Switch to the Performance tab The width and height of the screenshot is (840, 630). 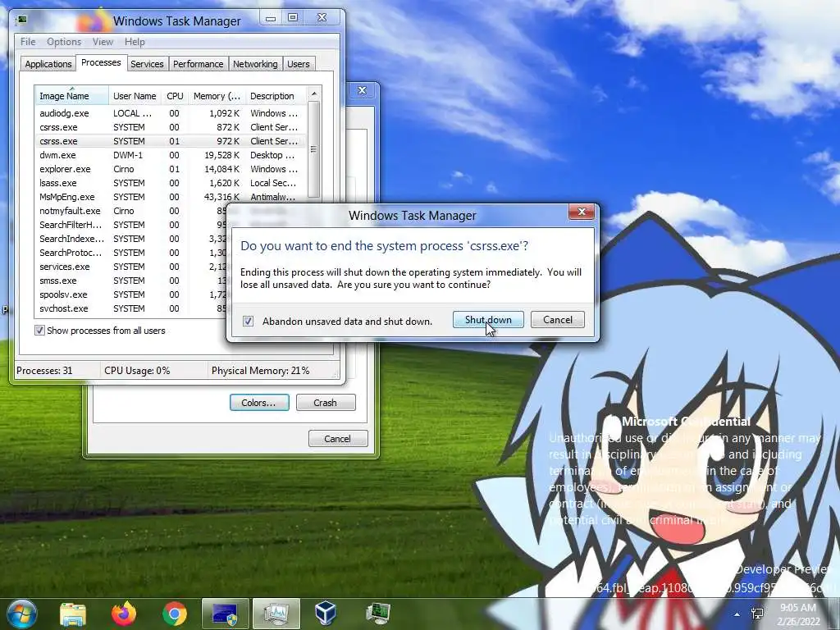tap(199, 64)
